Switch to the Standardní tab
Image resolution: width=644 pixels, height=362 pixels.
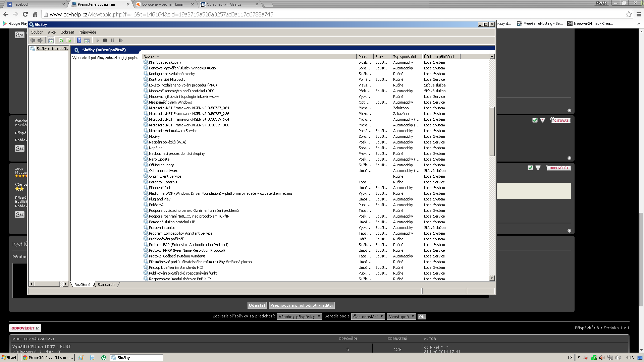[106, 285]
